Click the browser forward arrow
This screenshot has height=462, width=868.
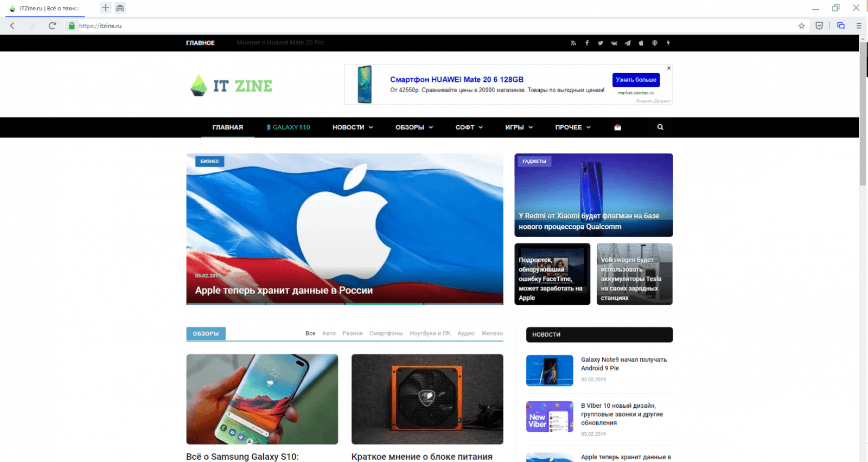coord(33,25)
